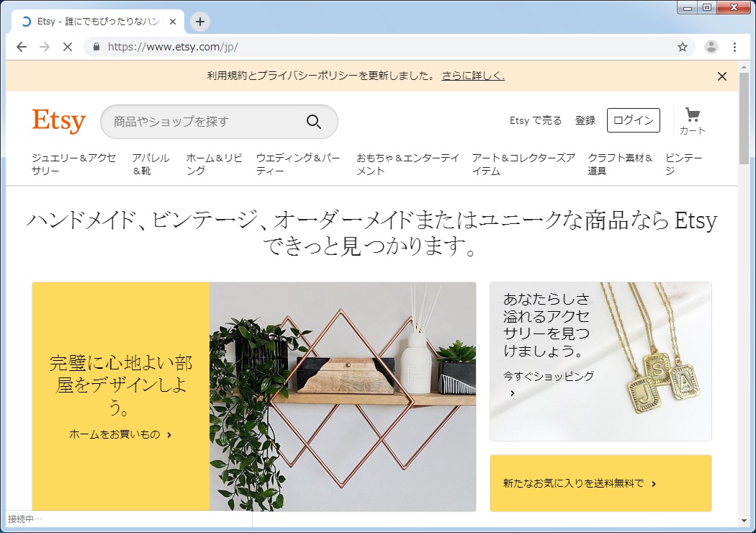Open a new browser tab
Image resolution: width=756 pixels, height=533 pixels.
[x=200, y=22]
